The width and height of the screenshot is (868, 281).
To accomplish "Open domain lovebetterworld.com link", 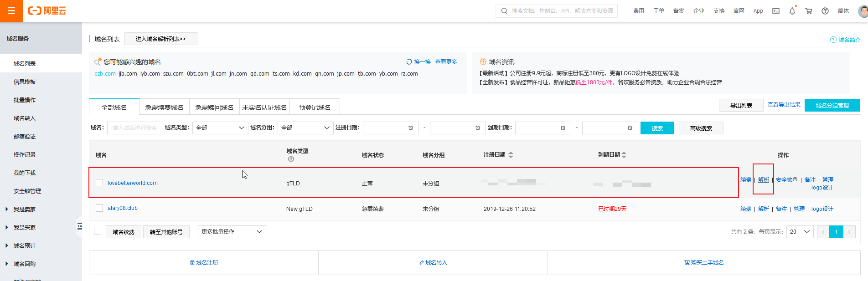I will [133, 183].
